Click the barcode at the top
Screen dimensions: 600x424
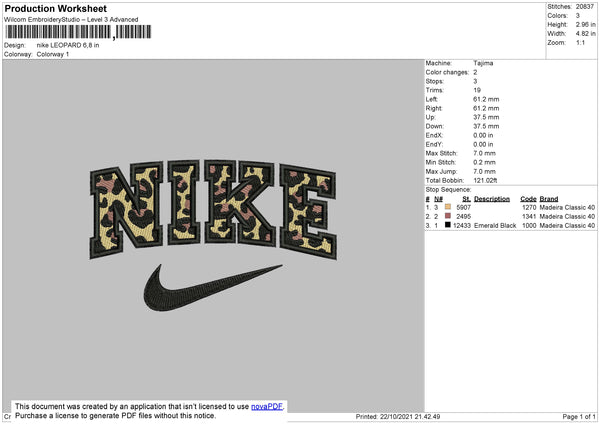[x=78, y=32]
